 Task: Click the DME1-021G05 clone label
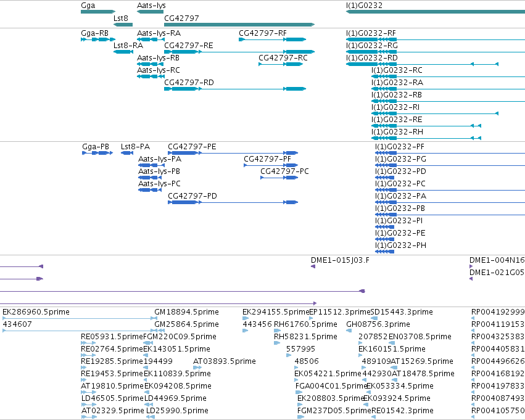[x=497, y=273]
